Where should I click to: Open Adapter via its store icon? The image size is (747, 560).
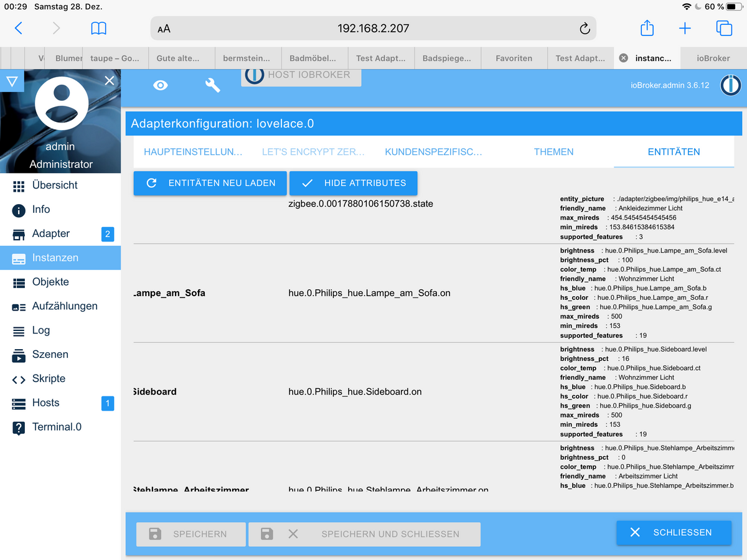click(x=19, y=234)
